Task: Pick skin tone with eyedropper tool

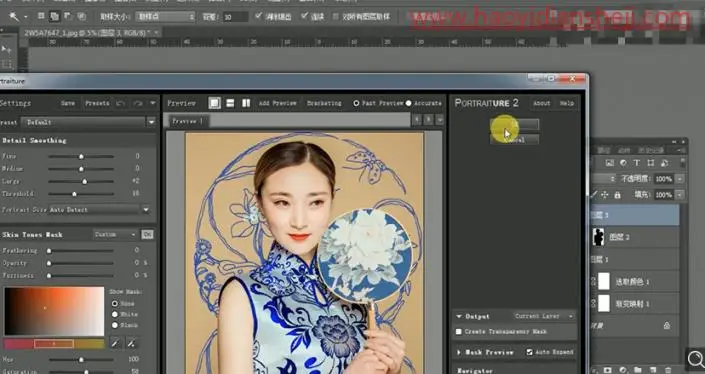Action: [115, 344]
